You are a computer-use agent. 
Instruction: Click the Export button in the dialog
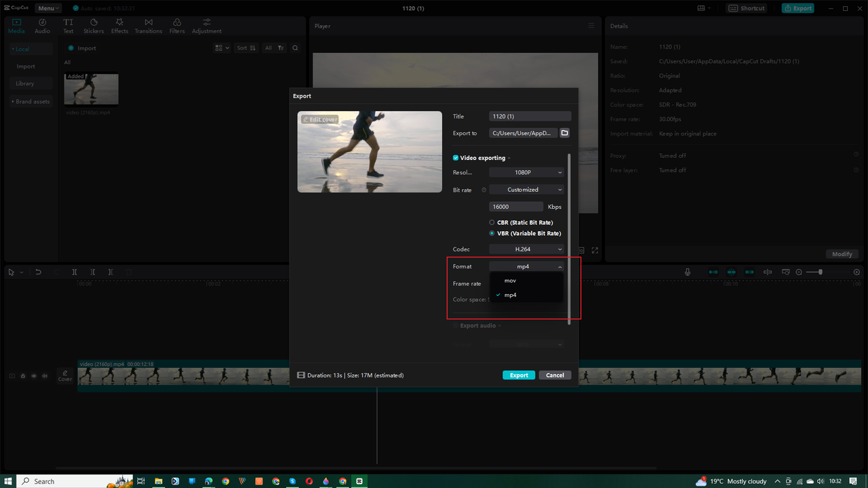click(518, 374)
